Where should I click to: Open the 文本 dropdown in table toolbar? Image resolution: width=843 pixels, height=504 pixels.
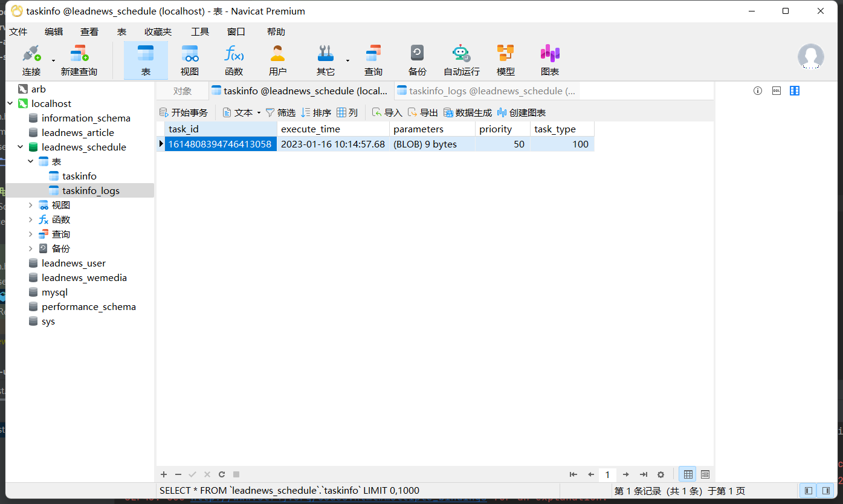click(242, 112)
